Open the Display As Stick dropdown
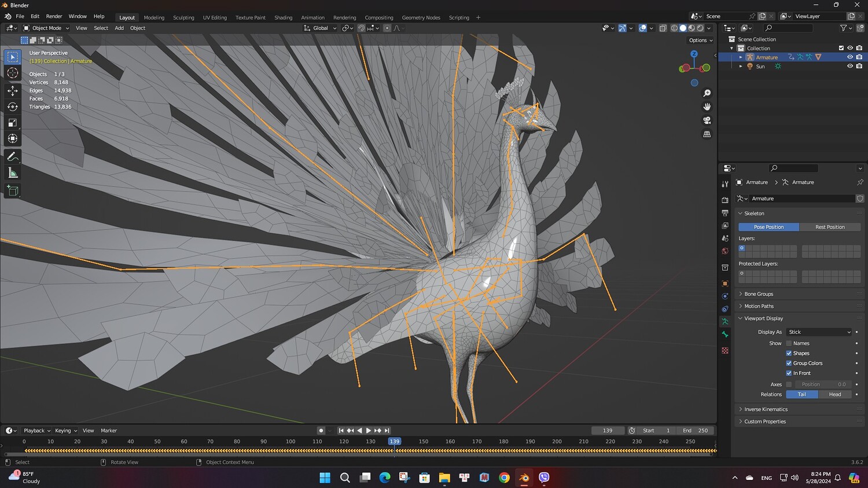868x488 pixels. pos(819,332)
